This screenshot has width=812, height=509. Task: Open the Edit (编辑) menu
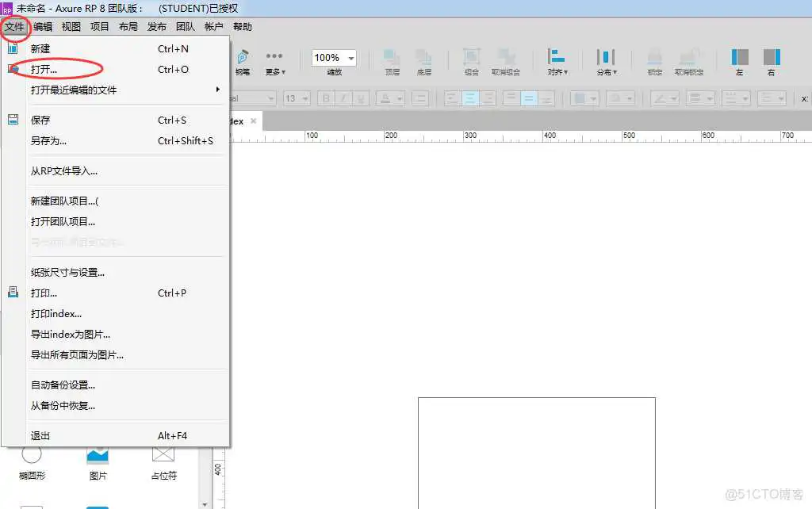point(43,26)
